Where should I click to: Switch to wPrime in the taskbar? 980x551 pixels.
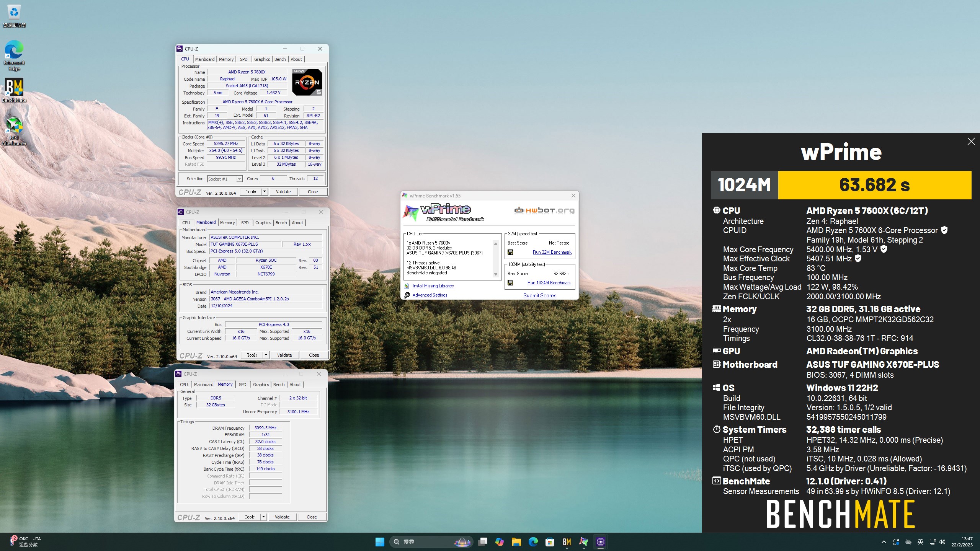(584, 541)
